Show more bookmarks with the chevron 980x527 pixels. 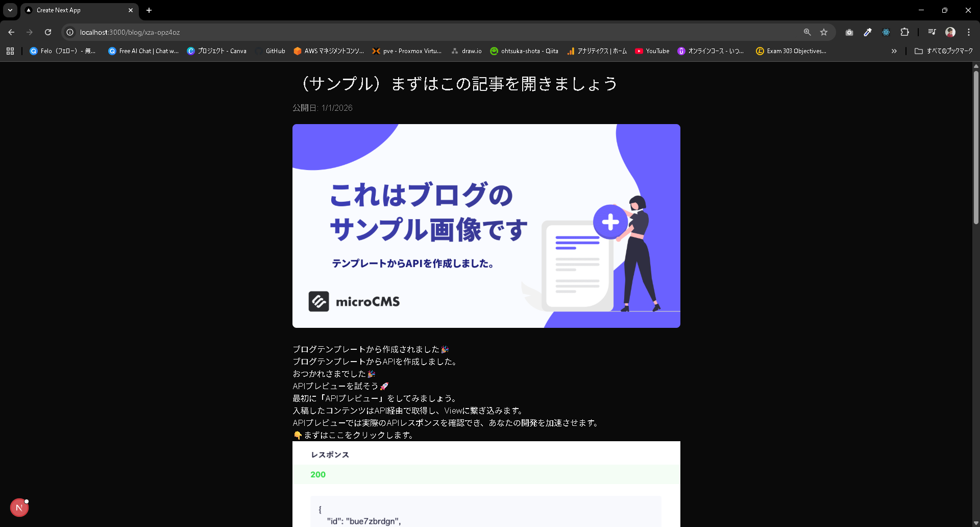(x=894, y=51)
